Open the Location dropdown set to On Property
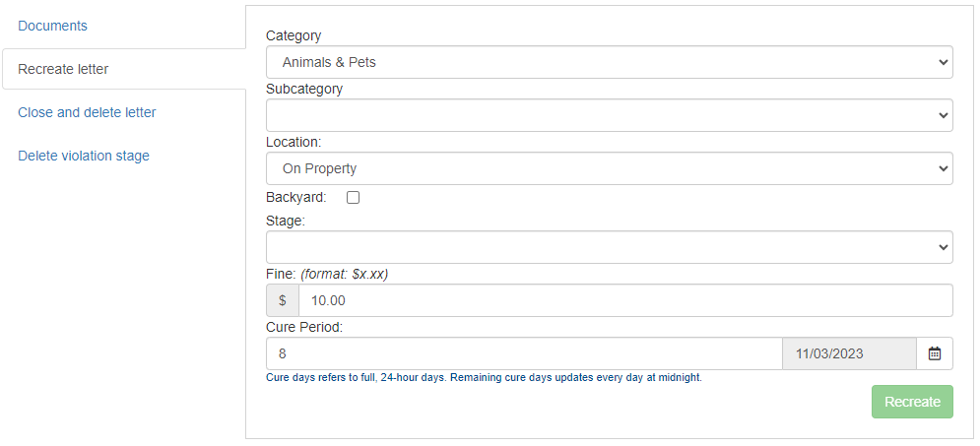Screen dimensions: 980x446 tap(610, 168)
